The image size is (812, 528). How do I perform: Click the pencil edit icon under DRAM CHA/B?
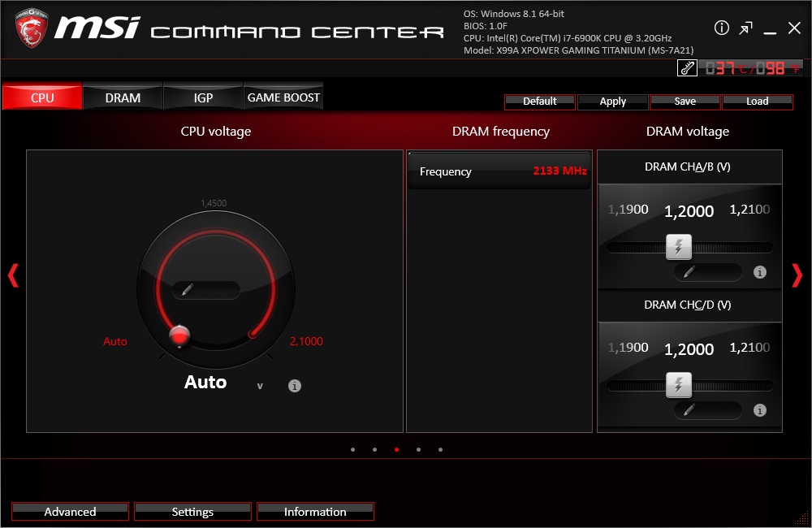point(689,272)
